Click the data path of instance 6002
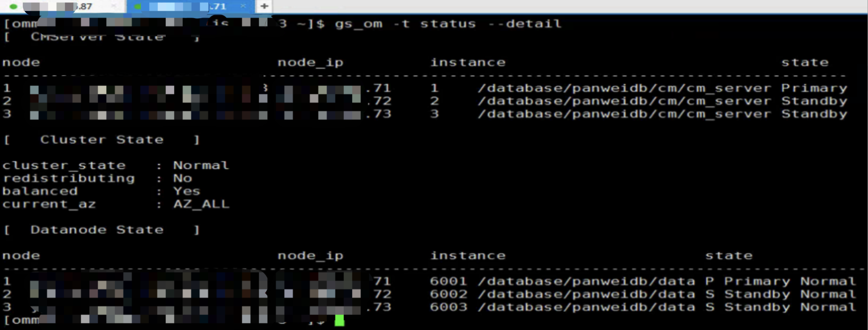 [586, 294]
